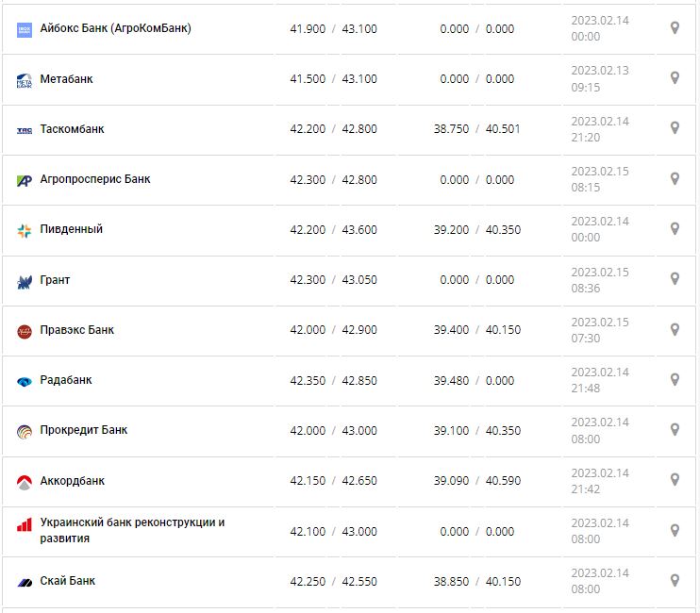Click the Таскомбанк logo icon
Screen dimensions: 700x613
click(25, 130)
